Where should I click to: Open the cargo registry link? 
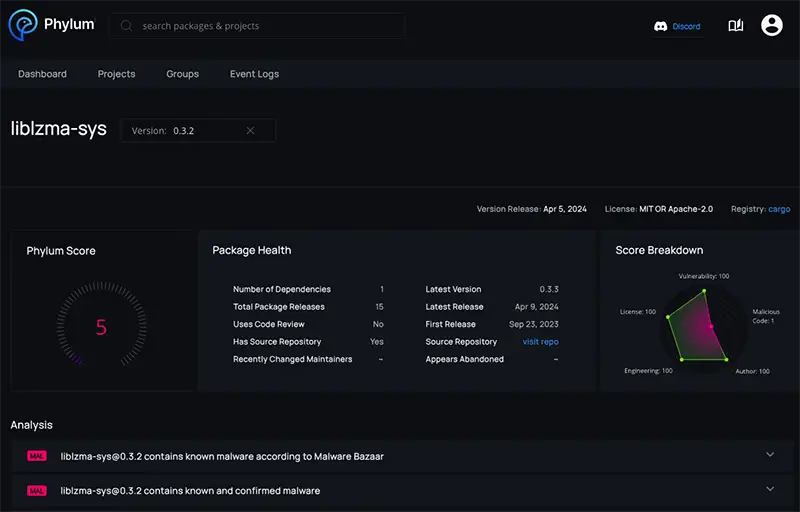779,209
